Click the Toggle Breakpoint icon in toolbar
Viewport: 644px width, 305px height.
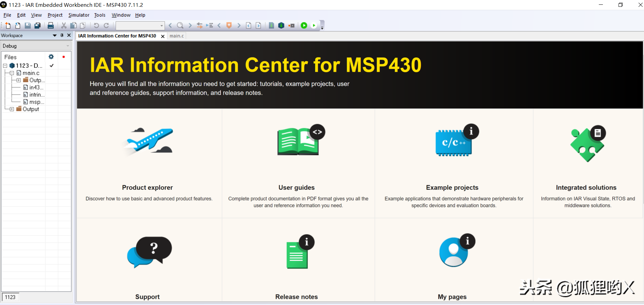pos(291,26)
